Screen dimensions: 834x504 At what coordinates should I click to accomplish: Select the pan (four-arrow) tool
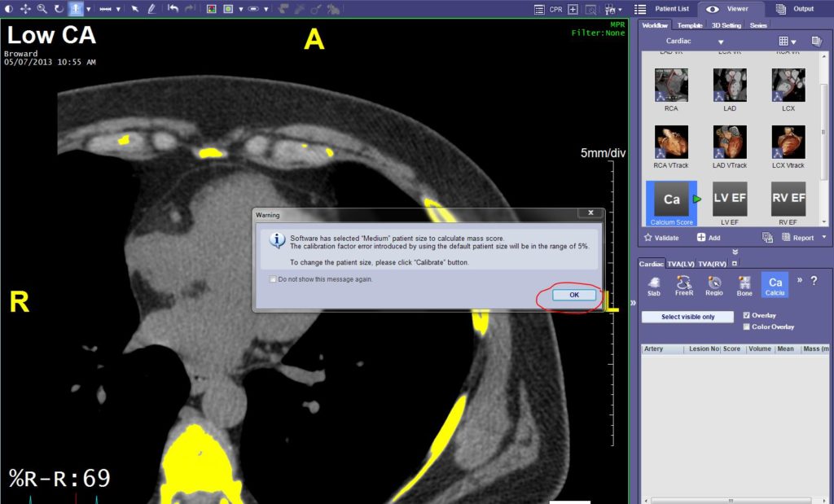click(x=25, y=9)
